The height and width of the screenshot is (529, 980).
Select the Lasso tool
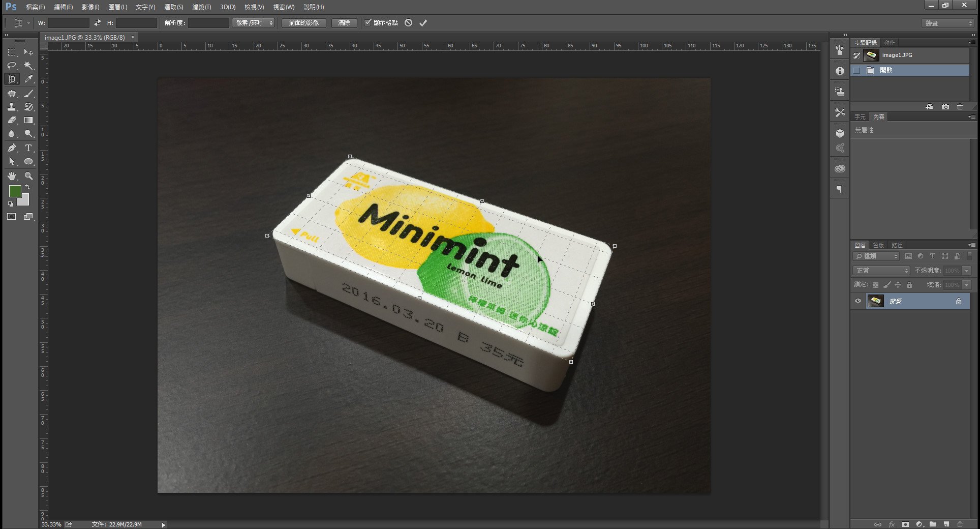click(x=12, y=66)
